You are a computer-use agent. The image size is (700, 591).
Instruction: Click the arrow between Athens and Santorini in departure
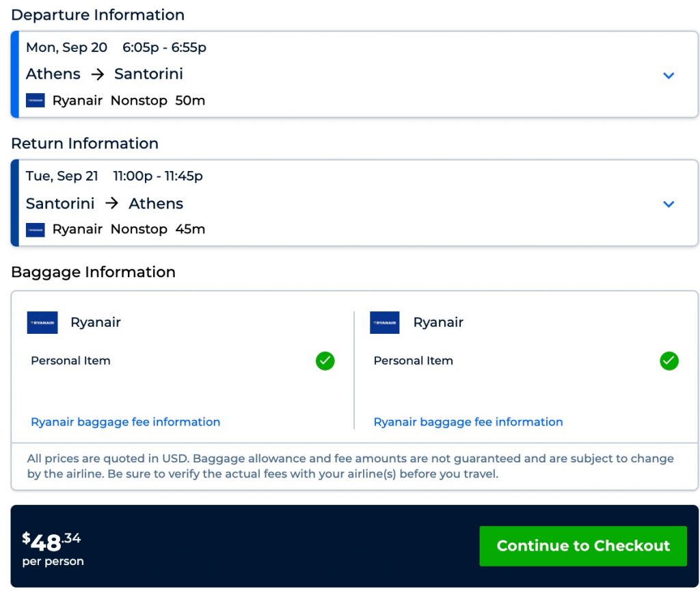(x=98, y=74)
